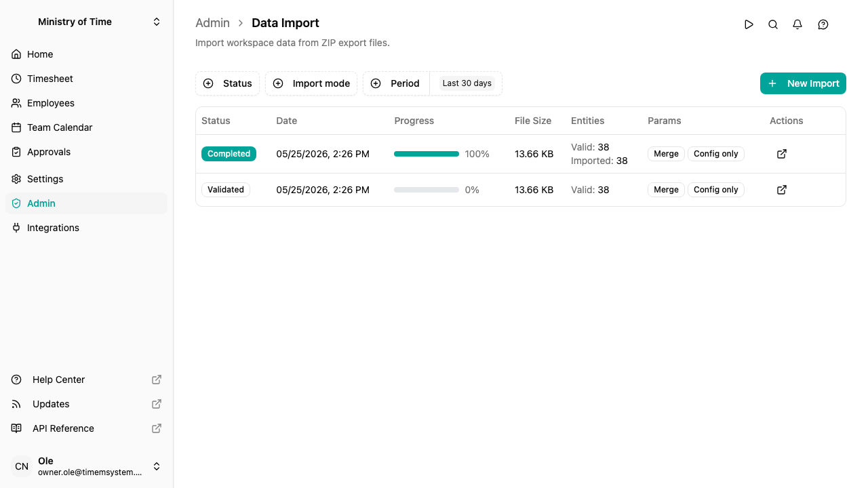Navigate to Team Calendar
This screenshot has width=868, height=488.
click(86, 127)
